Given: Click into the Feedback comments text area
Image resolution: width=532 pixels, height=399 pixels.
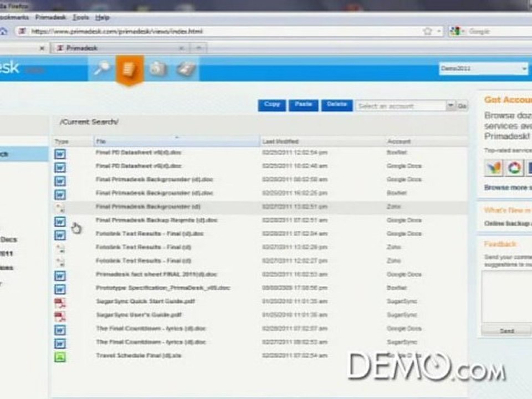Looking at the screenshot, I should [x=507, y=297].
